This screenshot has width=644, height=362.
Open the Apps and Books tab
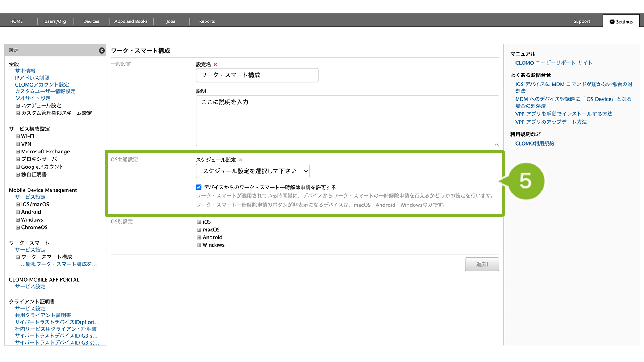pos(131,21)
